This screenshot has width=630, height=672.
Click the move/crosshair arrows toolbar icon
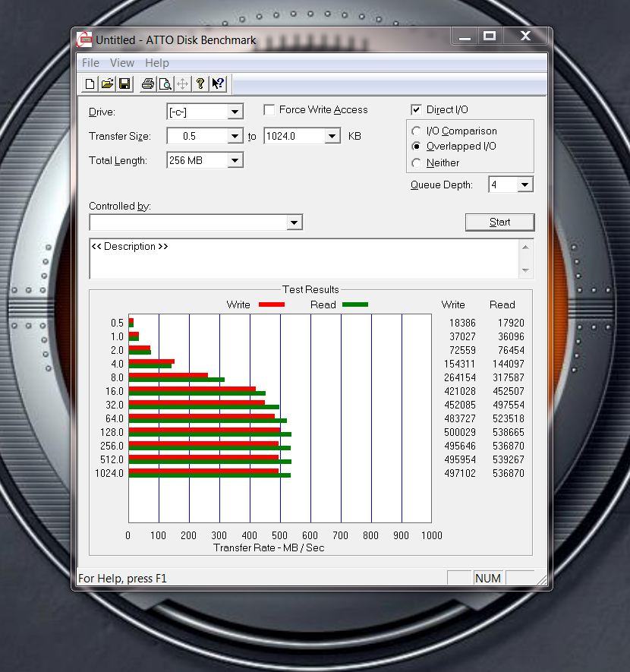coord(182,84)
